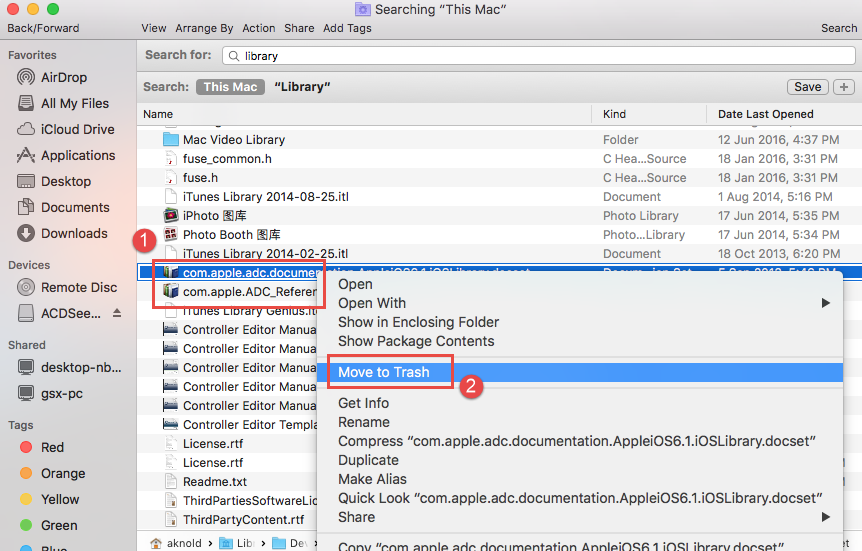Viewport: 862px width, 551px height.
Task: Click the search field containing "library"
Action: 540,56
